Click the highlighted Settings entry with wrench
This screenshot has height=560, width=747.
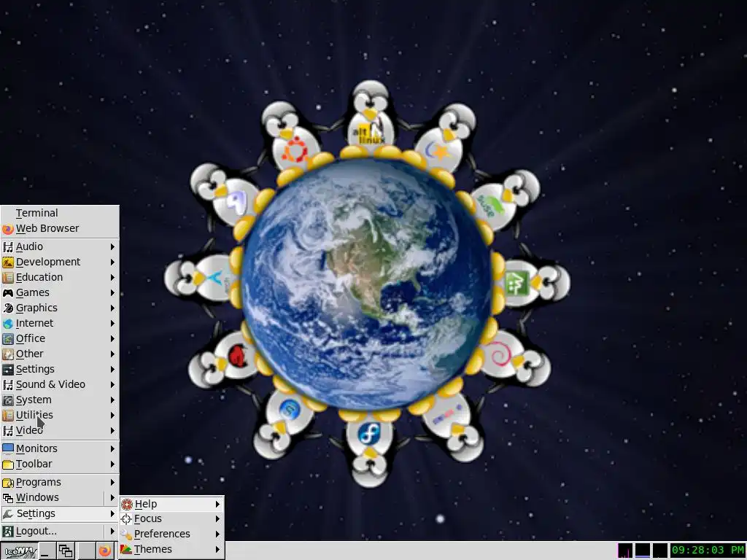click(x=60, y=513)
